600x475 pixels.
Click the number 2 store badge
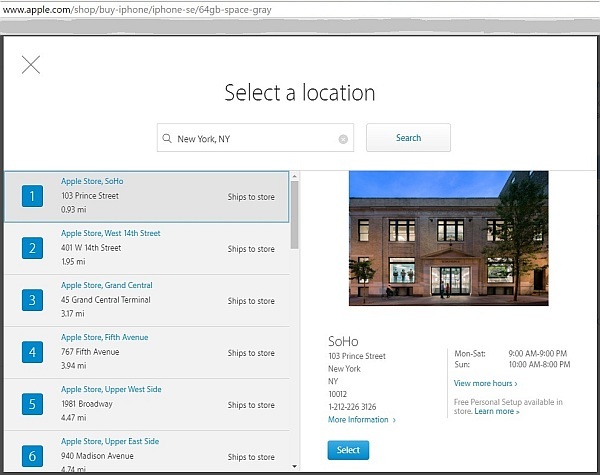(32, 248)
